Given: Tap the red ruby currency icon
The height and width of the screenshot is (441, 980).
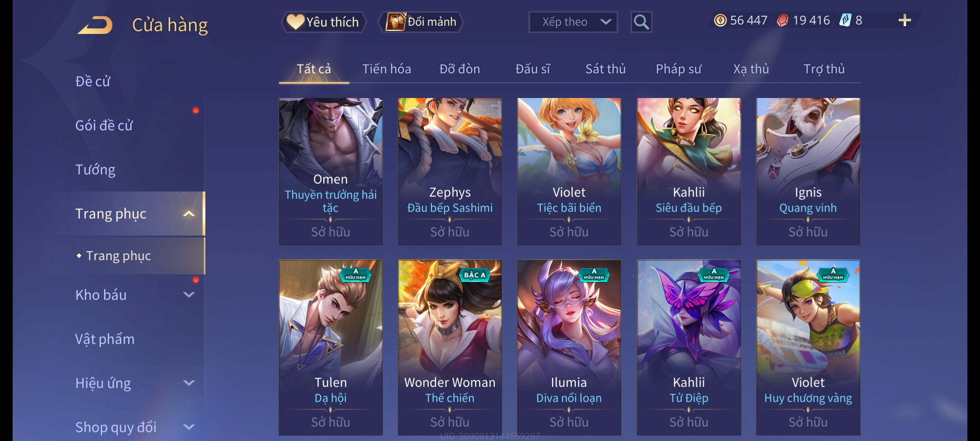Looking at the screenshot, I should click(782, 20).
